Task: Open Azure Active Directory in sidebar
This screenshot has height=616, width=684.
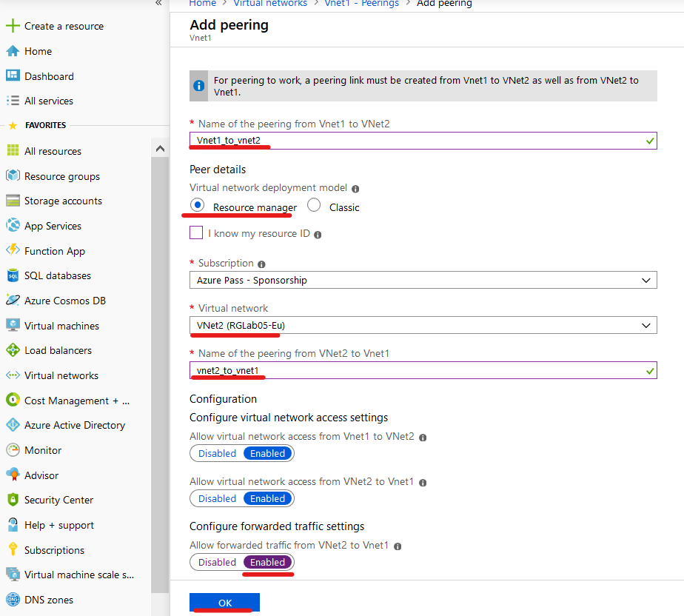Action: 75,425
